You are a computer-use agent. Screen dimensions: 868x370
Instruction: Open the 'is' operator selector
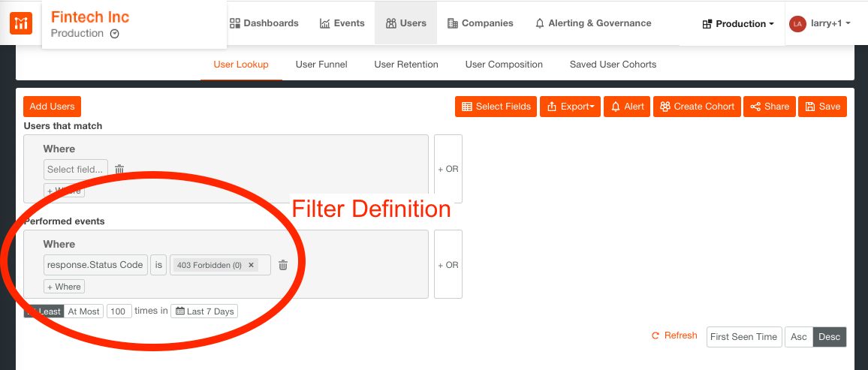(x=158, y=265)
